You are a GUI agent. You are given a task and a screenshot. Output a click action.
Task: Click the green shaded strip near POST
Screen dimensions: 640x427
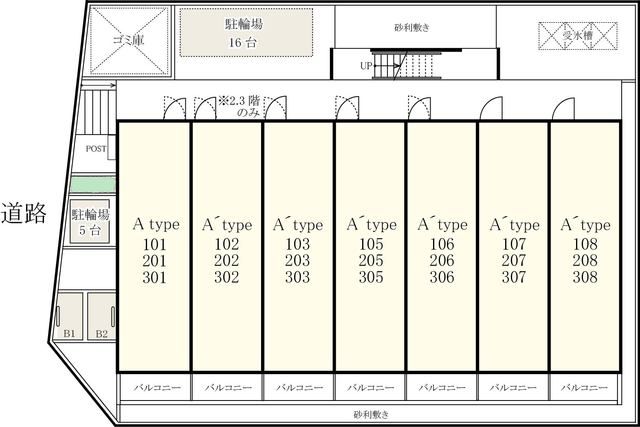coord(93,184)
